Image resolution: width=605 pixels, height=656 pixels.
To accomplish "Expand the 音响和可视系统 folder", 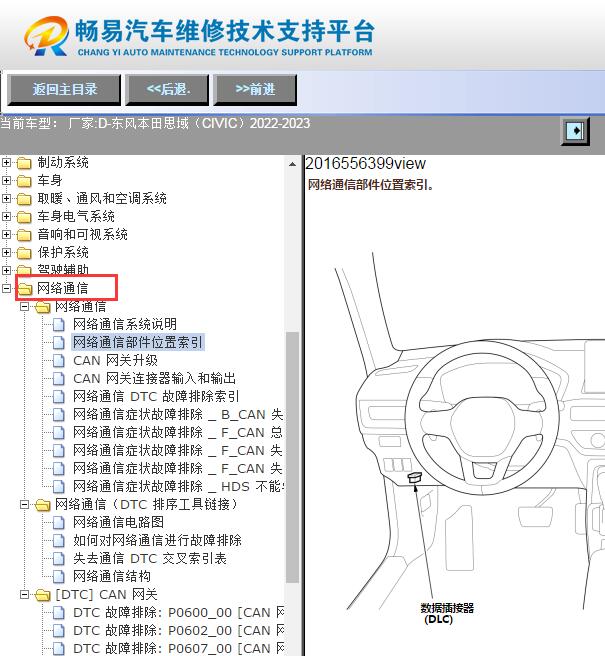I will [x=6, y=234].
